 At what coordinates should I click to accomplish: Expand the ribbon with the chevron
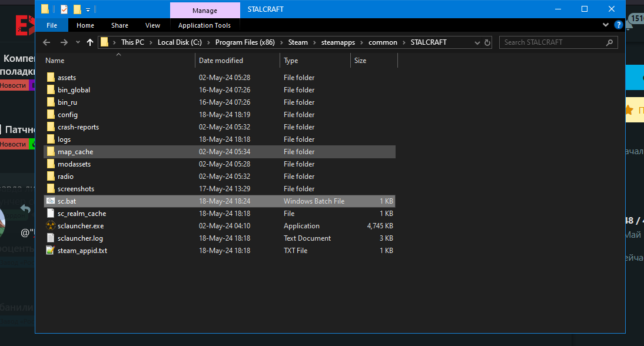pyautogui.click(x=605, y=25)
